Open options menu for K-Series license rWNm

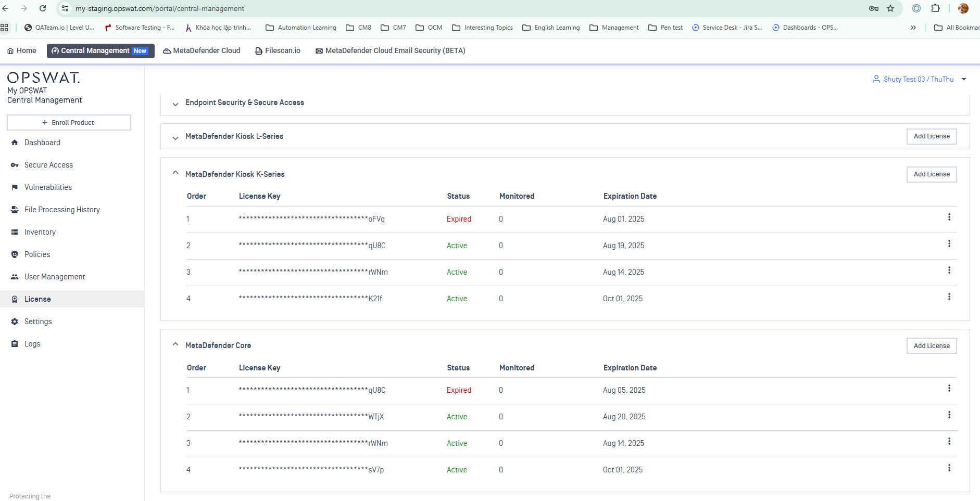pos(949,271)
